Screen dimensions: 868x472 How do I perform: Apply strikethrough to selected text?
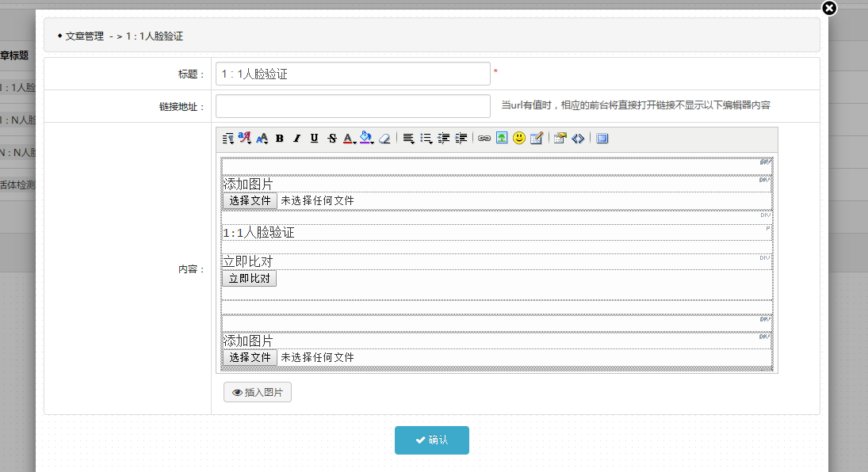pyautogui.click(x=332, y=139)
